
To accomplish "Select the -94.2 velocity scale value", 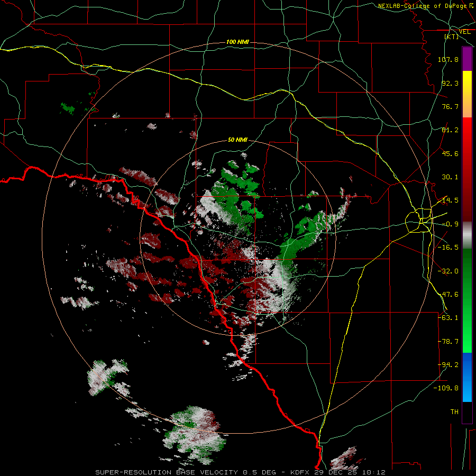I will (448, 365).
